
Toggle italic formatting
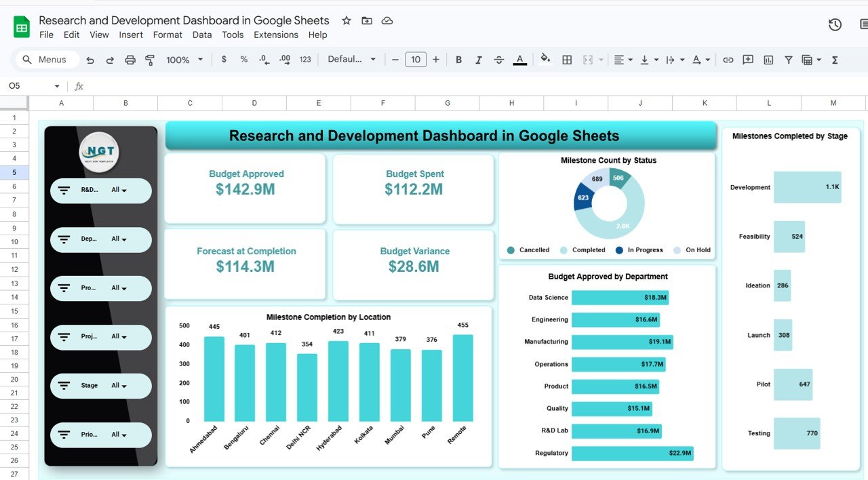pyautogui.click(x=479, y=60)
